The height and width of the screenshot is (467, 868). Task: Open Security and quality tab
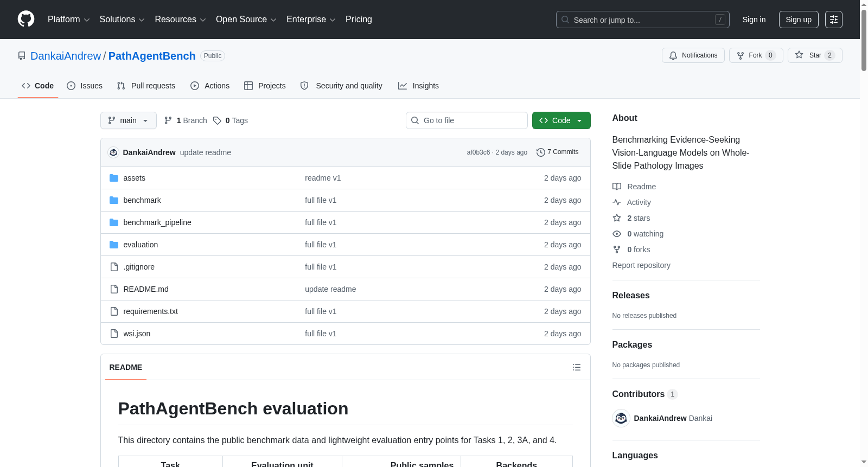(341, 86)
